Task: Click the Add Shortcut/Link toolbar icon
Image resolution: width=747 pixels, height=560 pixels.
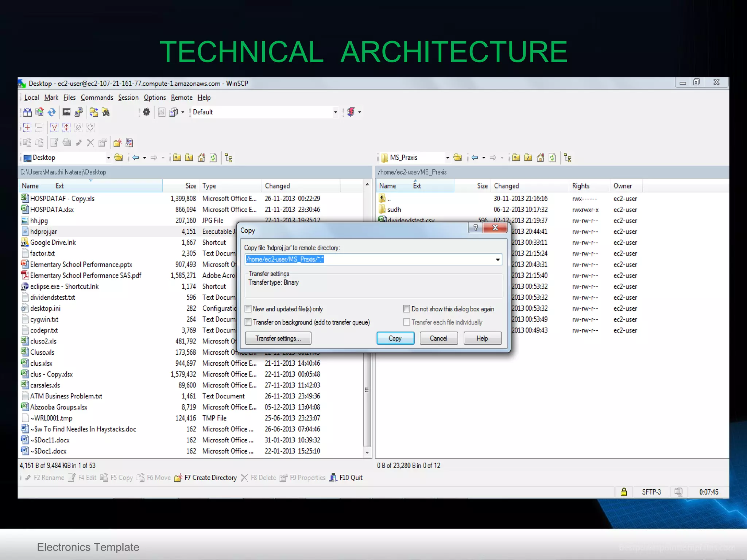Action: coord(129,143)
